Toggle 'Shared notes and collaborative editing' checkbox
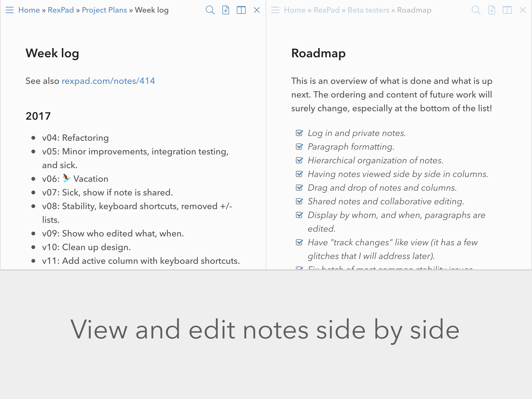Viewport: 532px width, 399px height. pyautogui.click(x=299, y=201)
